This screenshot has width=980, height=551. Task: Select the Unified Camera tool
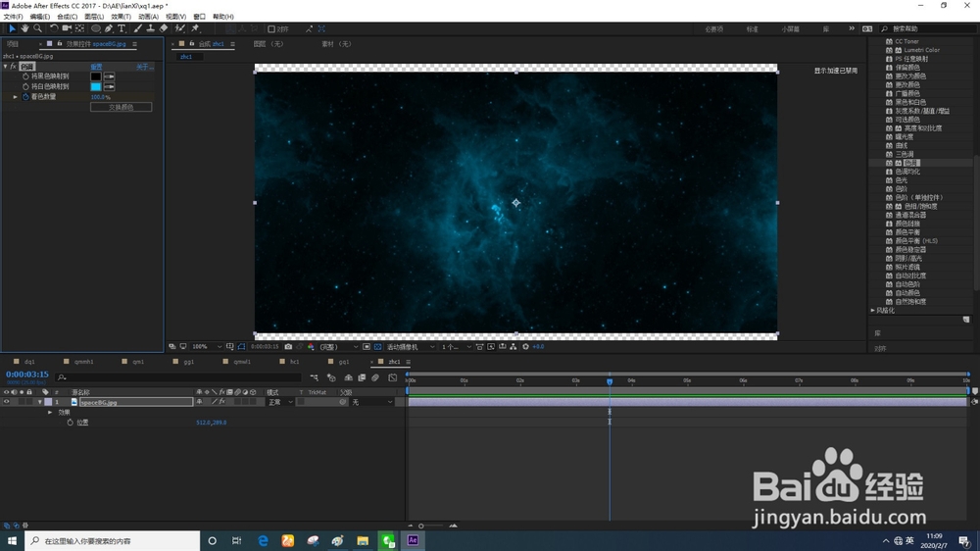tap(67, 28)
